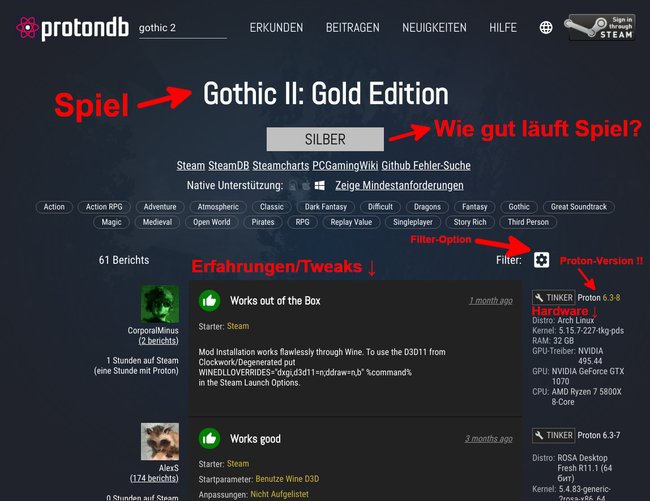The image size is (650, 501).
Task: Click the TINKER wrench badge for Proton 6.3-7
Action: tap(553, 435)
